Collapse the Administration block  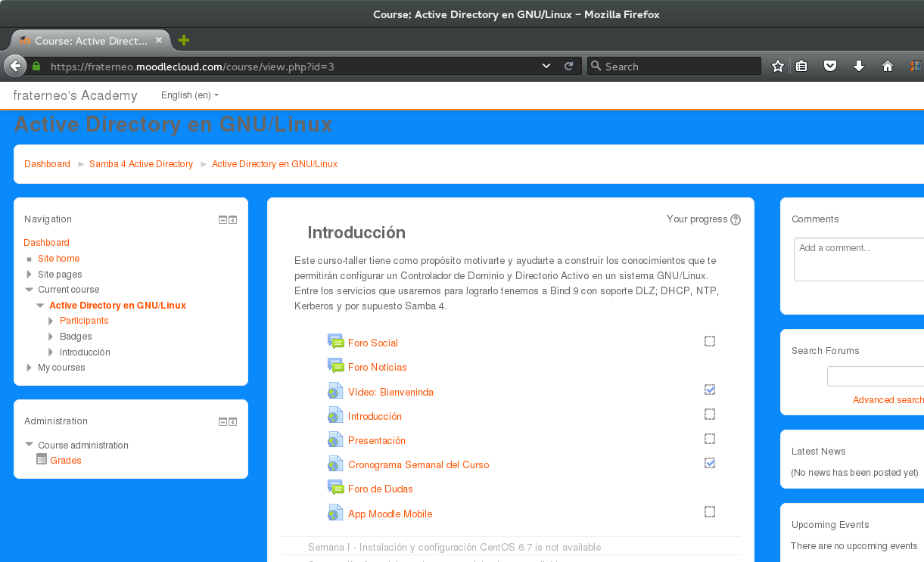pos(222,421)
